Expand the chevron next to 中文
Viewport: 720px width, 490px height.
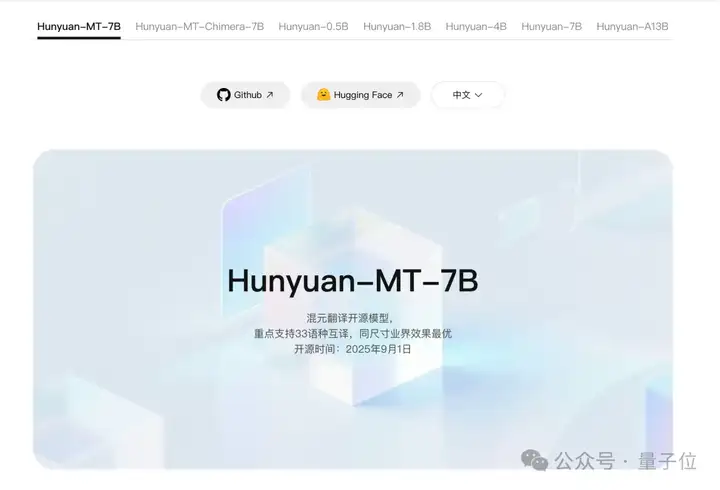478,95
